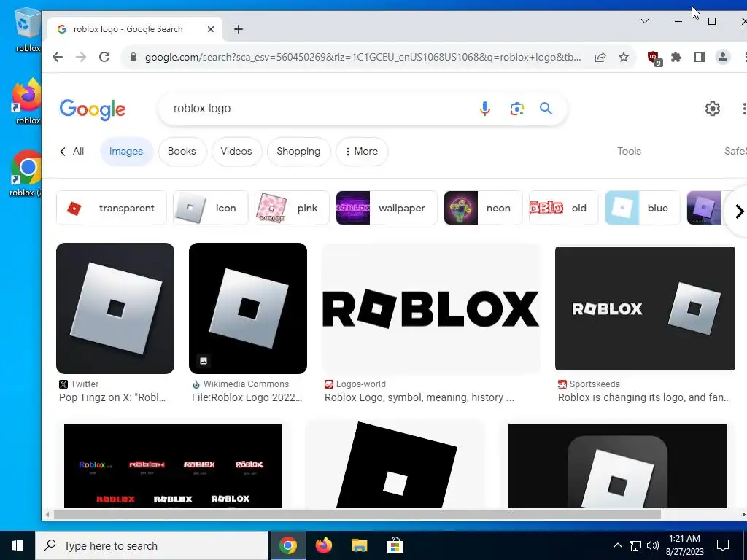Filter by the wallpaper chip
Viewport: 747px width, 560px height.
point(387,208)
